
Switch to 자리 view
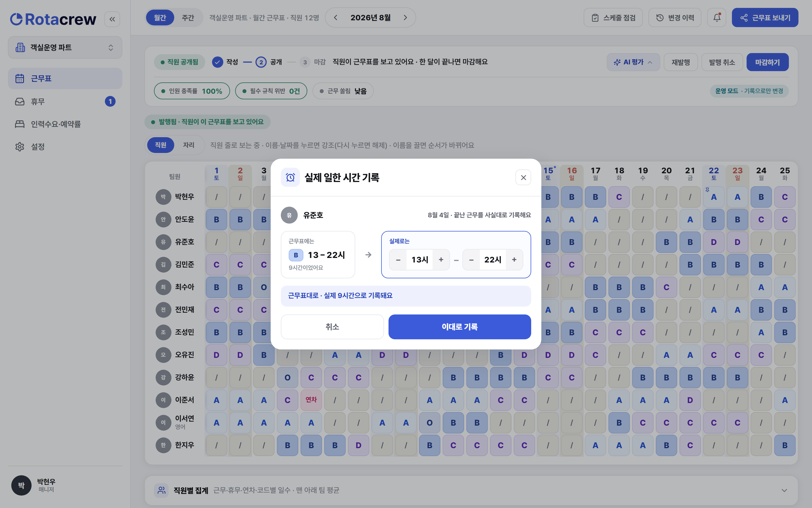(x=189, y=145)
